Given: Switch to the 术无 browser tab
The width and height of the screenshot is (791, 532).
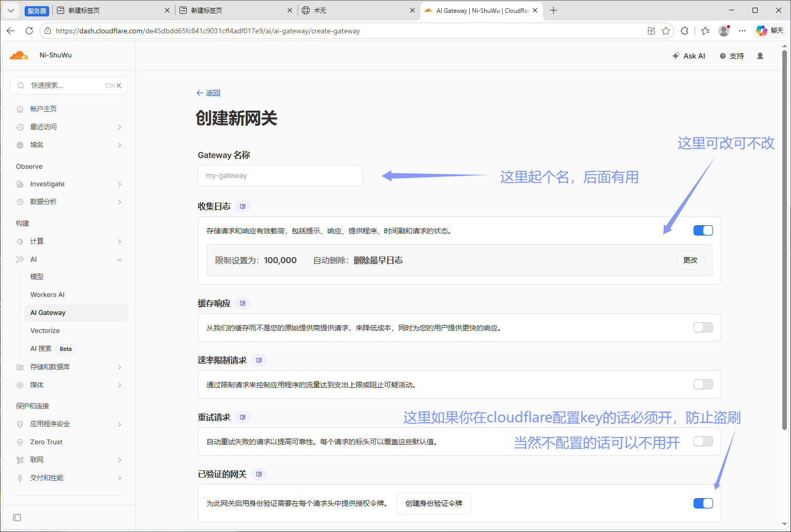Looking at the screenshot, I should click(x=358, y=10).
